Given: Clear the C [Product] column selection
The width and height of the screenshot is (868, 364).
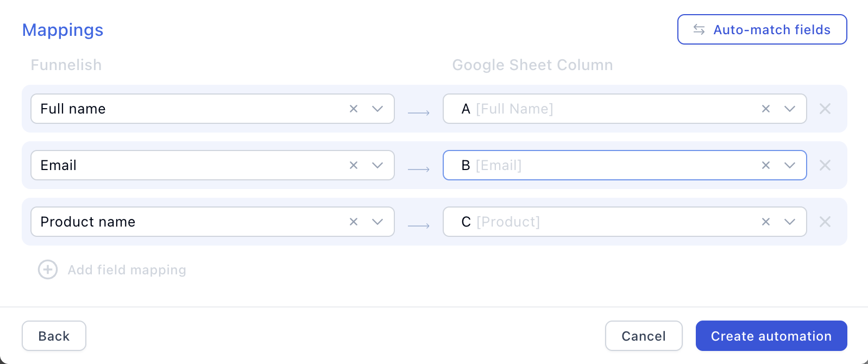Looking at the screenshot, I should click(x=766, y=222).
